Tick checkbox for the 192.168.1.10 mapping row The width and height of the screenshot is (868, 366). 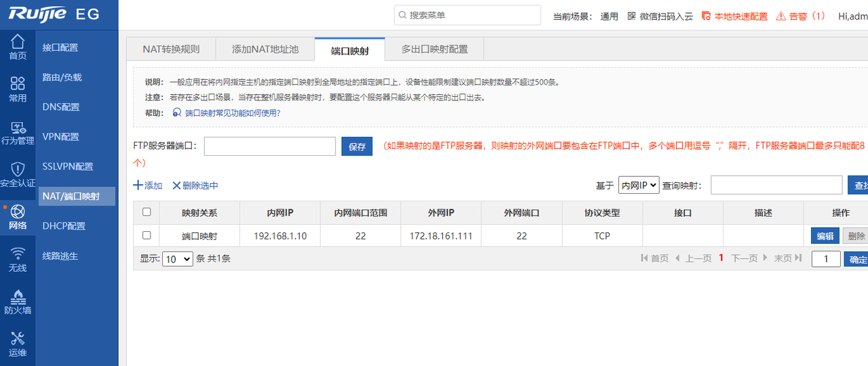tap(146, 236)
